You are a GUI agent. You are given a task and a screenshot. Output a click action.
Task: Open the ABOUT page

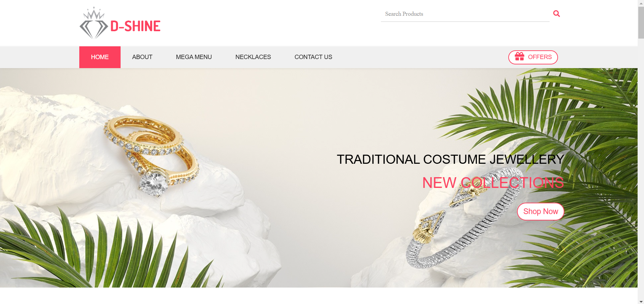(x=142, y=57)
